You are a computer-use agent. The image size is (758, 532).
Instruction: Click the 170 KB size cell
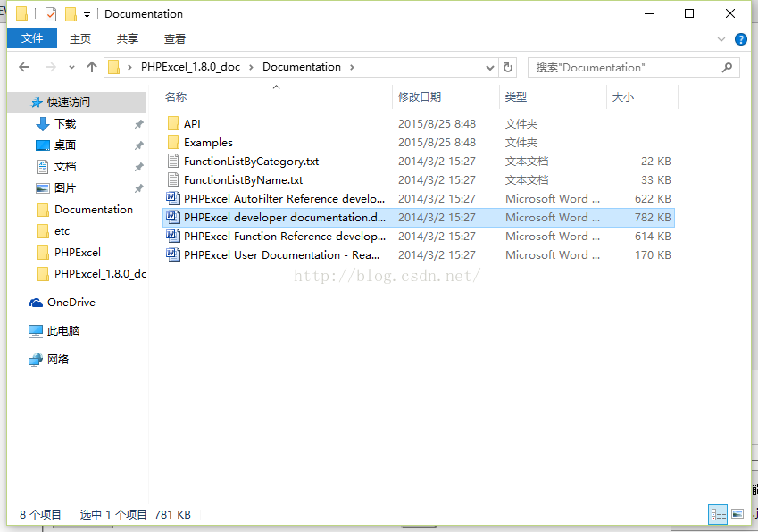[x=653, y=254]
